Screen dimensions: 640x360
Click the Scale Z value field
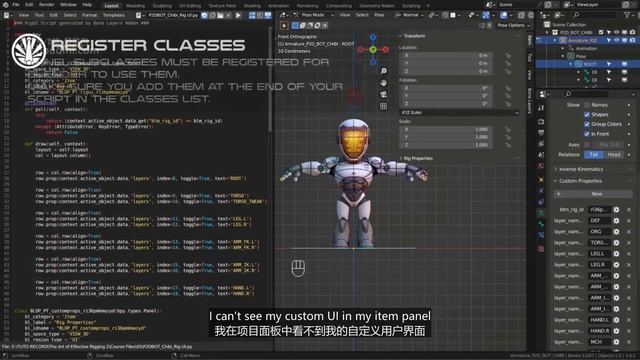pyautogui.click(x=445, y=145)
